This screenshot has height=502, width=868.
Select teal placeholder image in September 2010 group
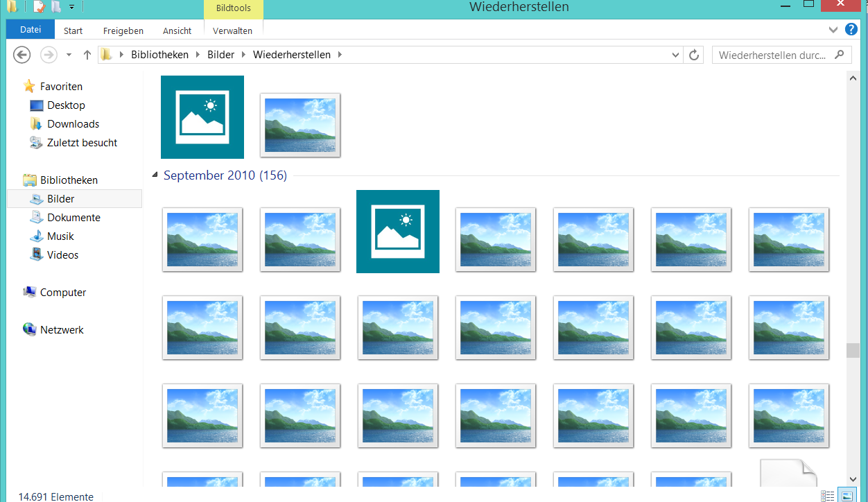click(x=398, y=232)
